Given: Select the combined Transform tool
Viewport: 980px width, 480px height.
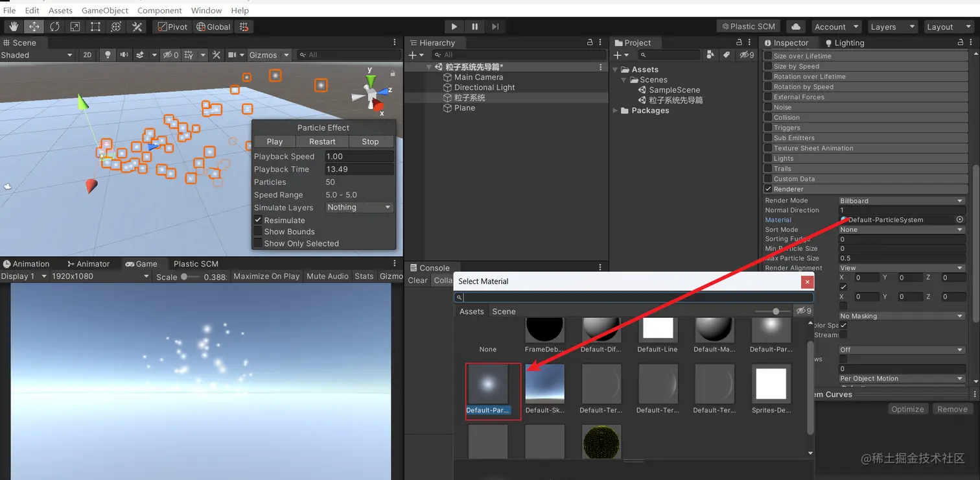Looking at the screenshot, I should click(x=116, y=27).
